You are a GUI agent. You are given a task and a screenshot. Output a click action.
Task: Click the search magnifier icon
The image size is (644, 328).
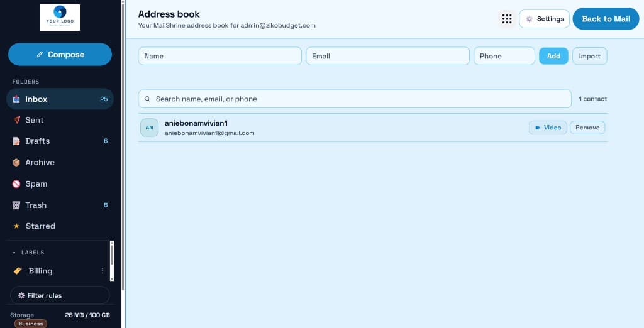click(x=147, y=99)
